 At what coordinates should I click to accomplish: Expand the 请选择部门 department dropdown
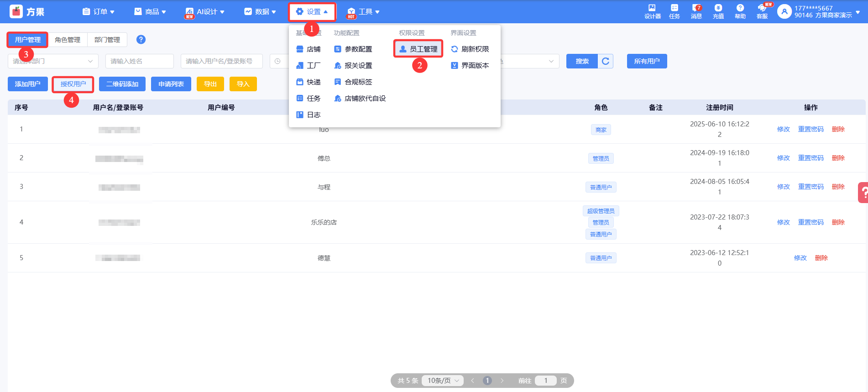click(53, 61)
